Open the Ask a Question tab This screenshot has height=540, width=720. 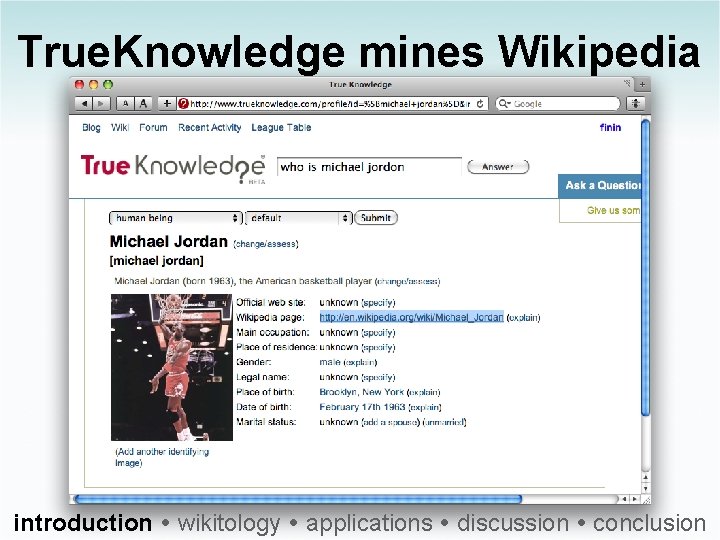[600, 186]
